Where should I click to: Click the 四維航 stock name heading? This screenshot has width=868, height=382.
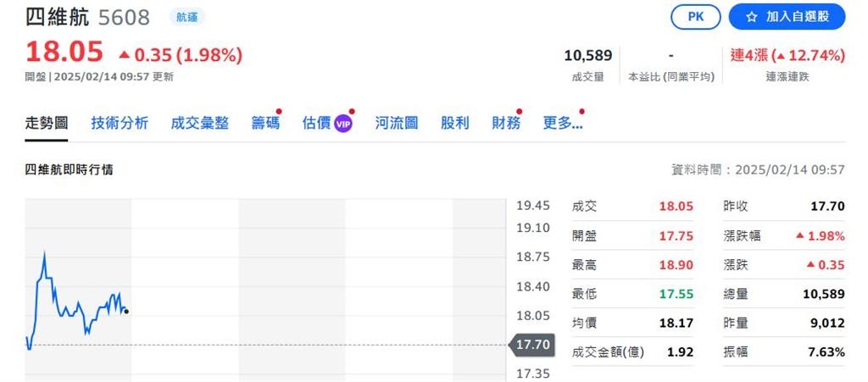point(58,17)
